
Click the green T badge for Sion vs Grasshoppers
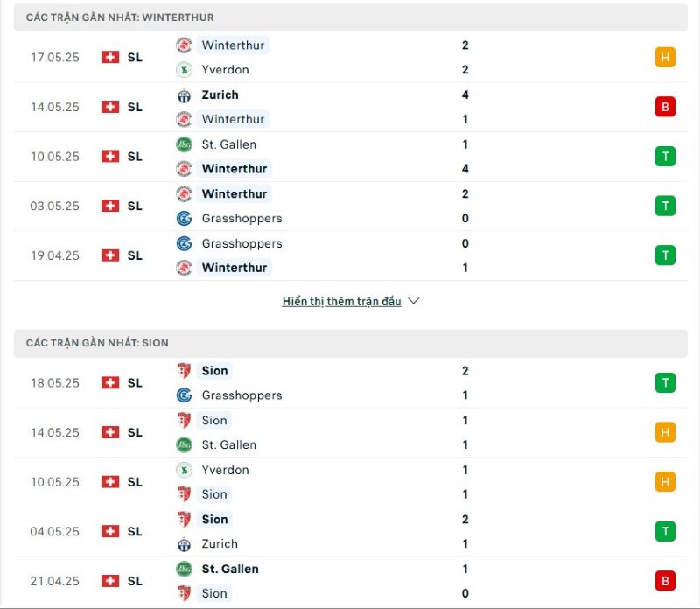click(665, 383)
